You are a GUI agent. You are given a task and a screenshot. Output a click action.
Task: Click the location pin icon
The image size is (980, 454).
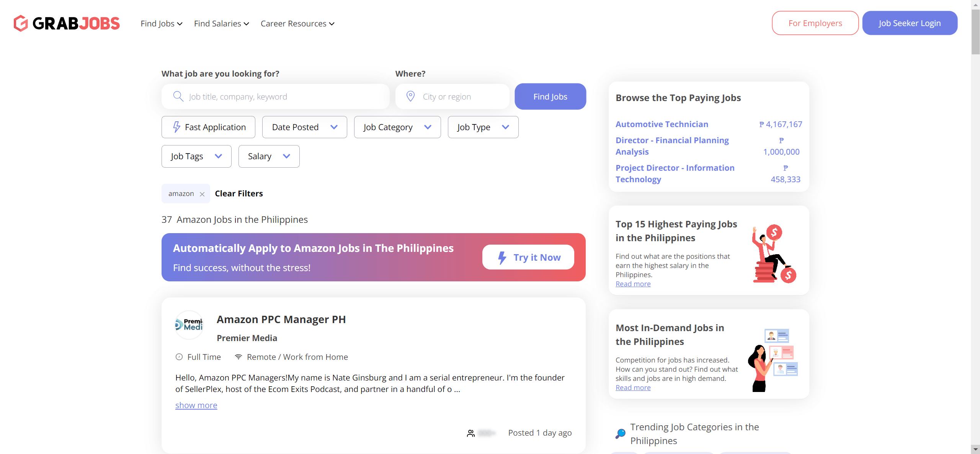click(410, 96)
